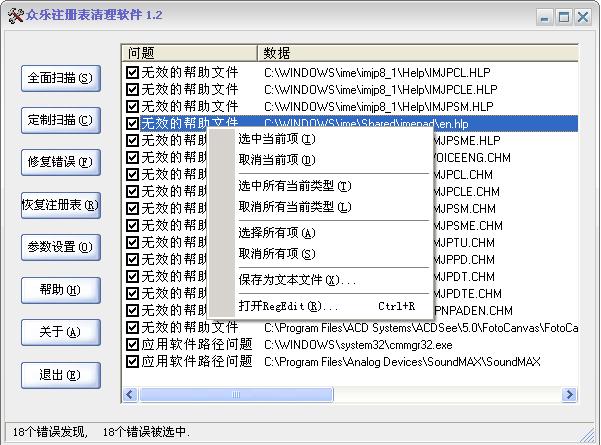
Task: Open 参数设置 settings button
Action: [x=60, y=247]
